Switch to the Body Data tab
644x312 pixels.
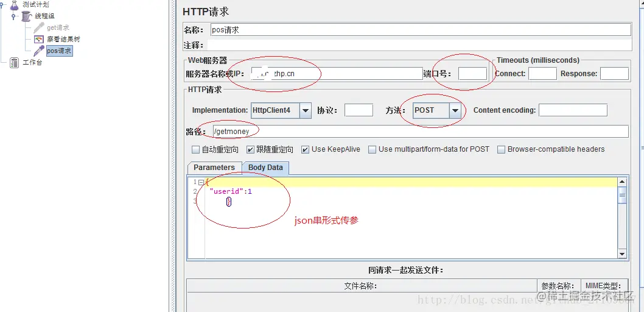click(x=266, y=168)
